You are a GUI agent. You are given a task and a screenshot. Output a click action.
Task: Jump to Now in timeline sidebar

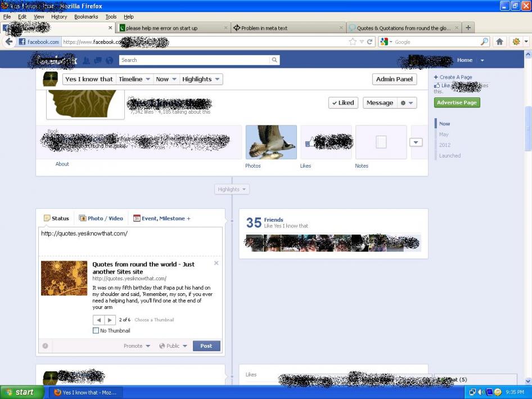(444, 124)
